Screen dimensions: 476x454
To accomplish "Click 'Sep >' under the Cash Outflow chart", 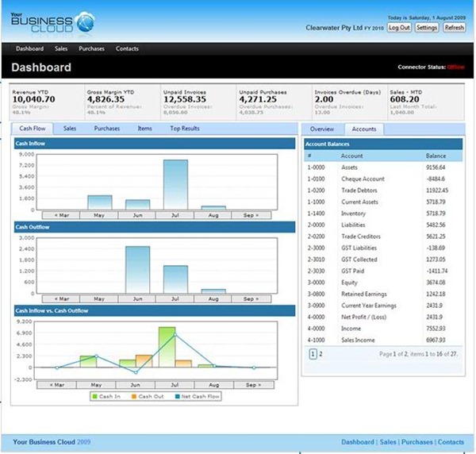I will coord(251,298).
